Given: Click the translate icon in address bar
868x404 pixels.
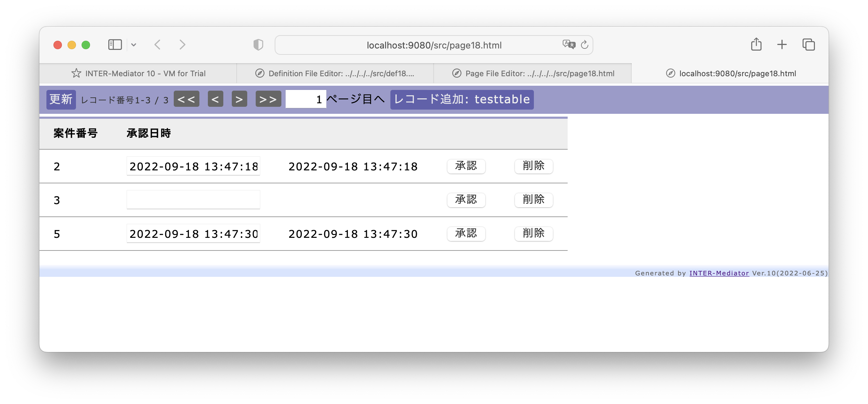Looking at the screenshot, I should click(569, 45).
